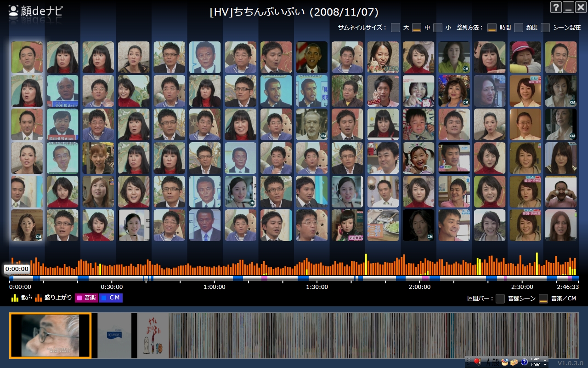
Task: Select the highlighted old man scene thumbnail
Action: click(51, 335)
